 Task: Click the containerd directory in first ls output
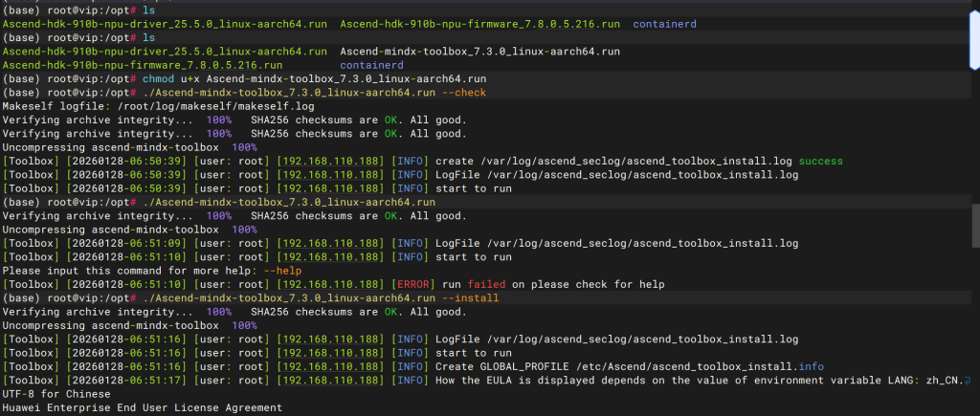click(x=664, y=23)
